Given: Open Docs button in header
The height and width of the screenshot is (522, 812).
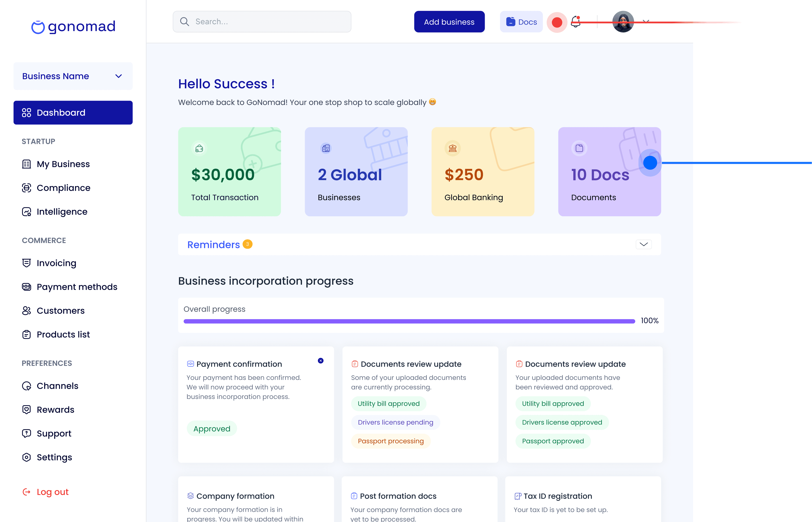Looking at the screenshot, I should (521, 22).
